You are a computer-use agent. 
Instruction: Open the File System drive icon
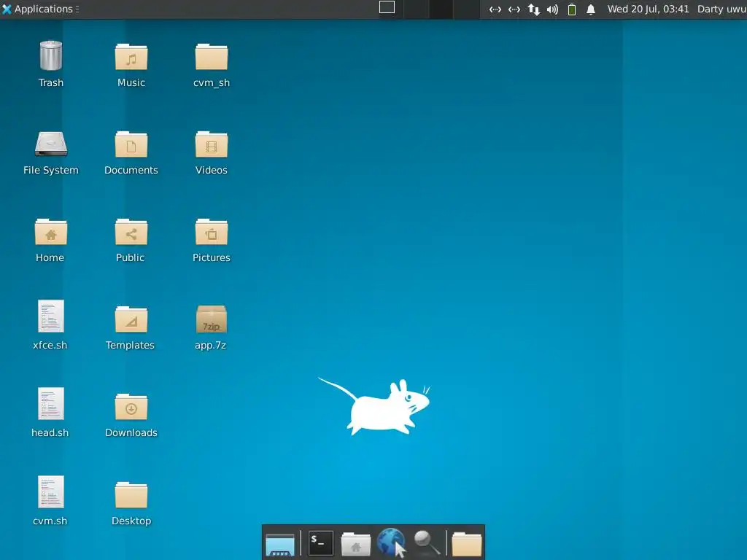point(51,144)
